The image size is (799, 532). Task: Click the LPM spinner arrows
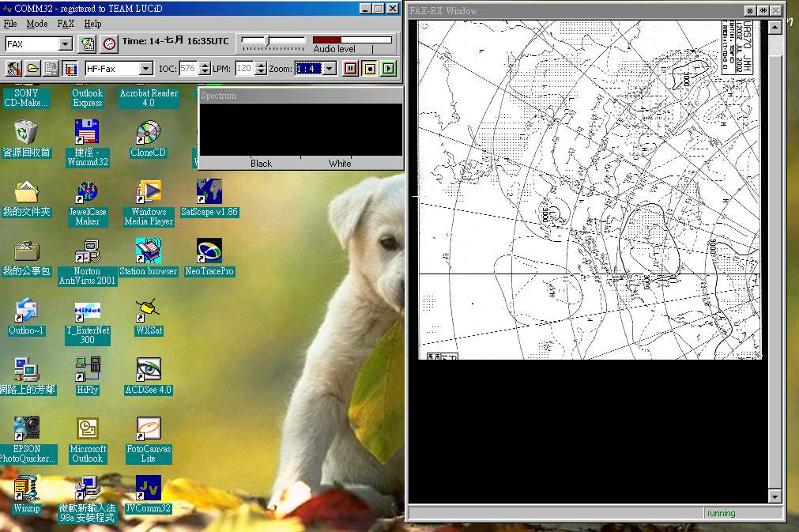pyautogui.click(x=260, y=68)
